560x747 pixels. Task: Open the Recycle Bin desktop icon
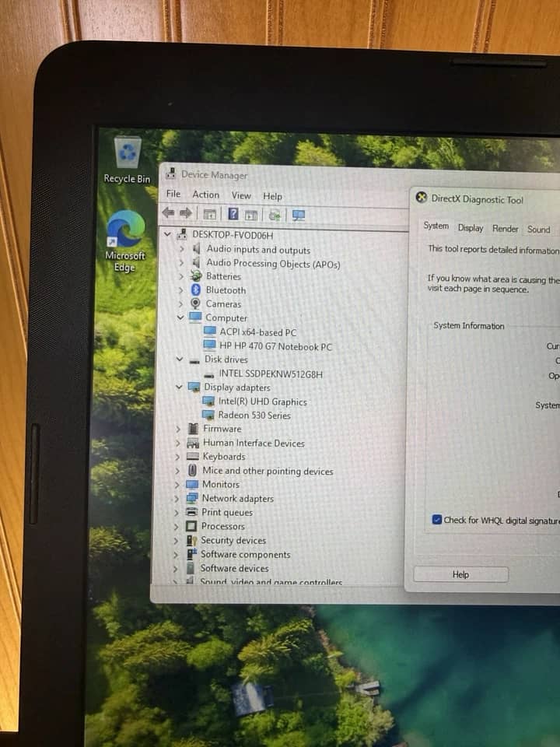click(x=127, y=160)
